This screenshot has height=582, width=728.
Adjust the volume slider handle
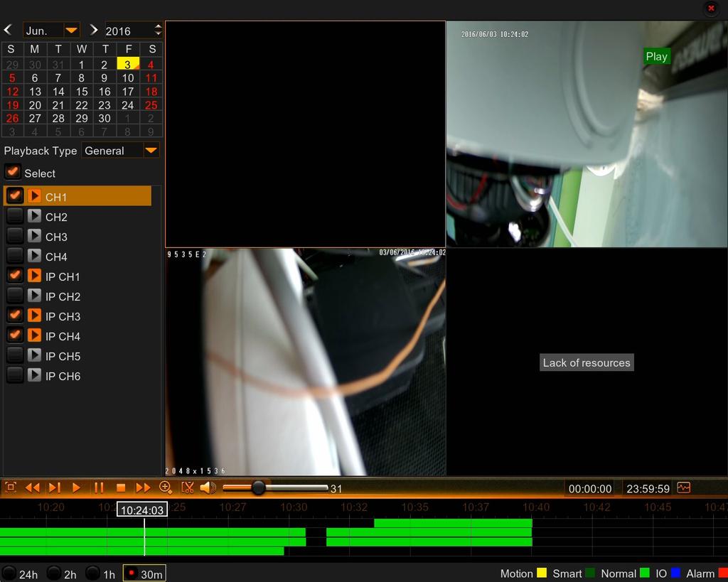(x=258, y=487)
